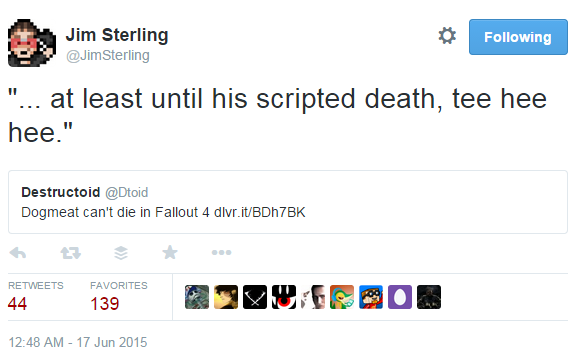Open Jim Sterling's pixel-art avatar
This screenshot has height=360, width=580.
[x=32, y=43]
